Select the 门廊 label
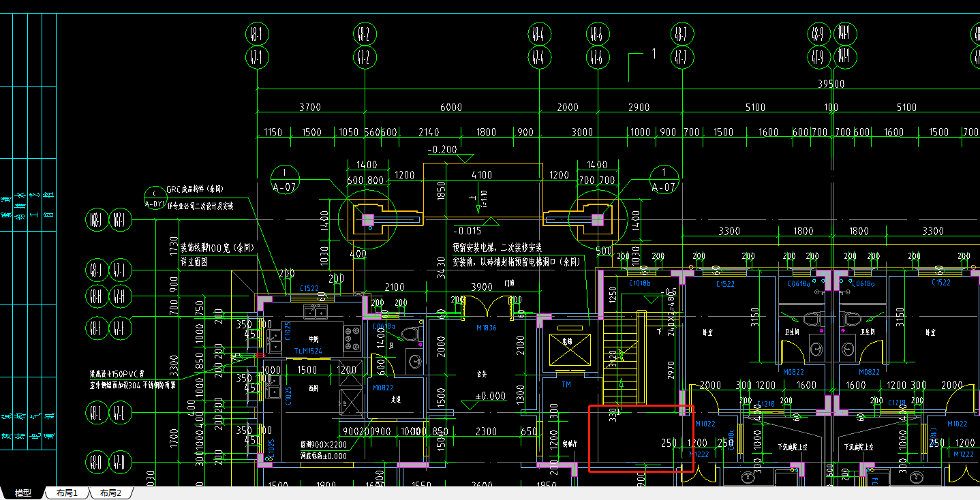 tap(508, 282)
